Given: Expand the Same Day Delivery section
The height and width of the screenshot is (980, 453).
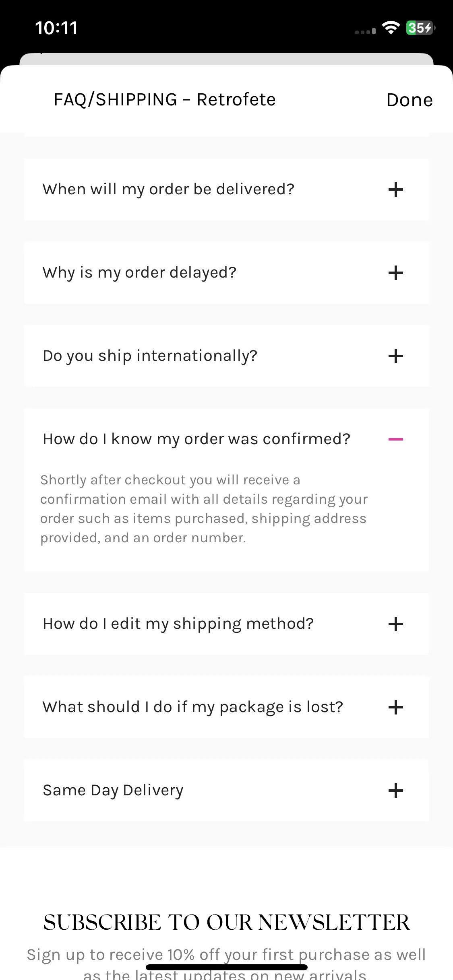Looking at the screenshot, I should (226, 791).
